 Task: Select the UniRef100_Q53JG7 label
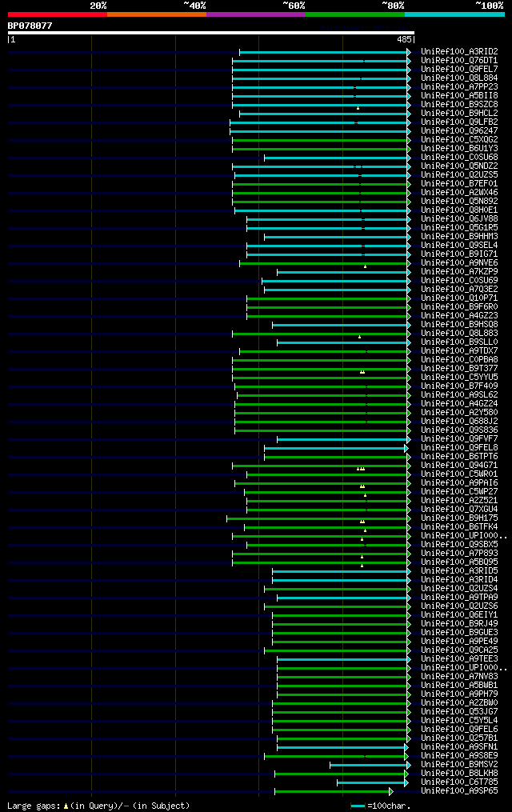tap(460, 712)
